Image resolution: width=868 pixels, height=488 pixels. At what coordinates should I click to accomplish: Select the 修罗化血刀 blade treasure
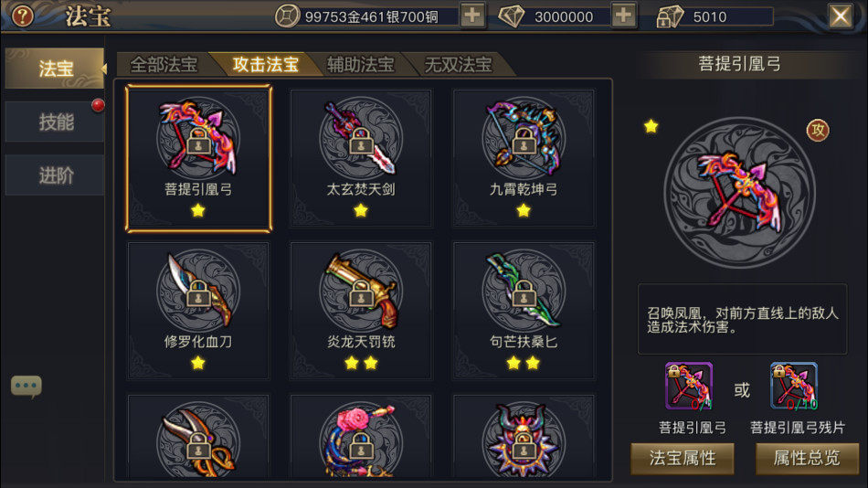coord(198,311)
